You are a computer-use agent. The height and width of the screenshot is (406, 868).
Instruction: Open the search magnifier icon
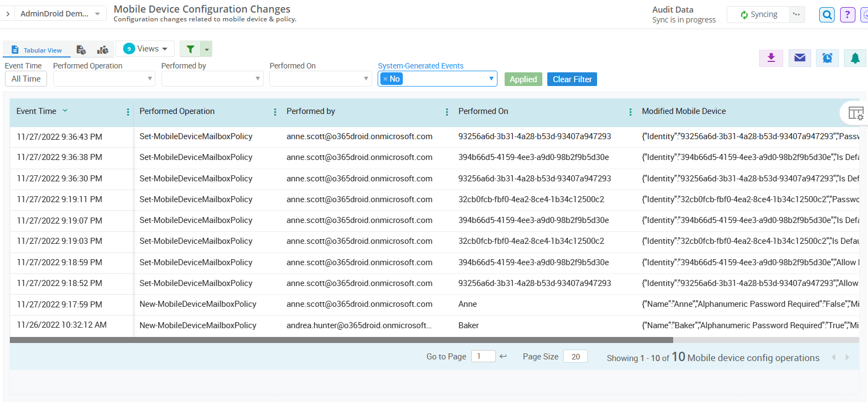827,15
